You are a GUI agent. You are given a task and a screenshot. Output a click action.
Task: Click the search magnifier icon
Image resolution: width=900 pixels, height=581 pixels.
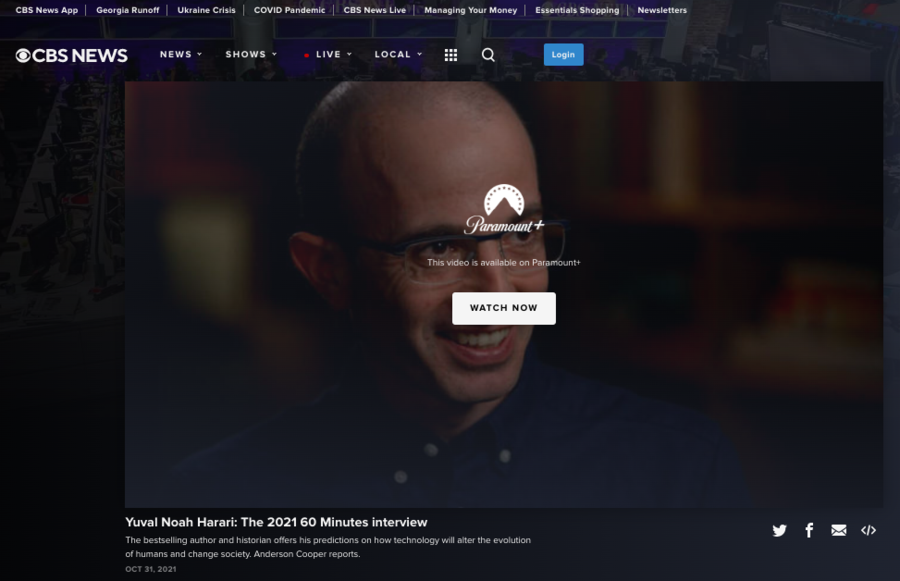(488, 55)
